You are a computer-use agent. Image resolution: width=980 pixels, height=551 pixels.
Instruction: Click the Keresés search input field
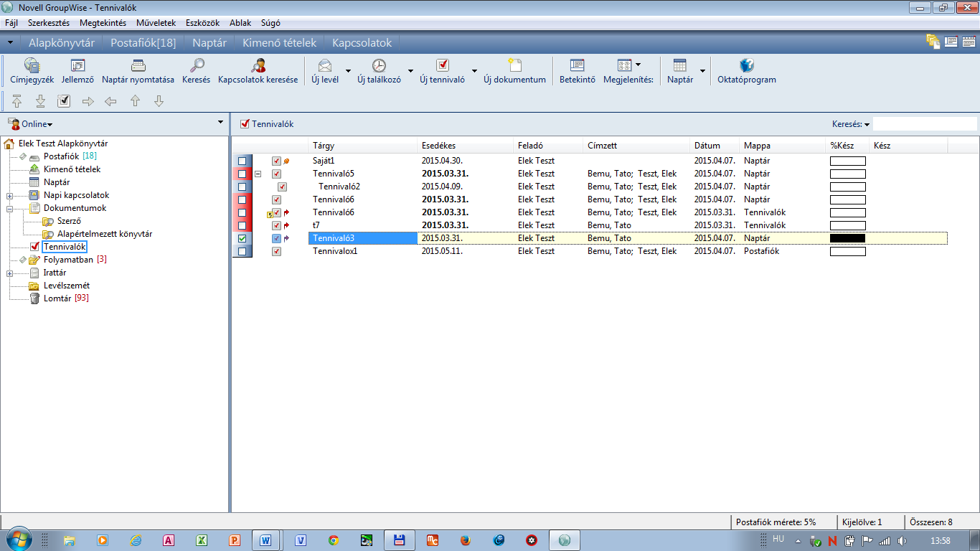(x=924, y=124)
